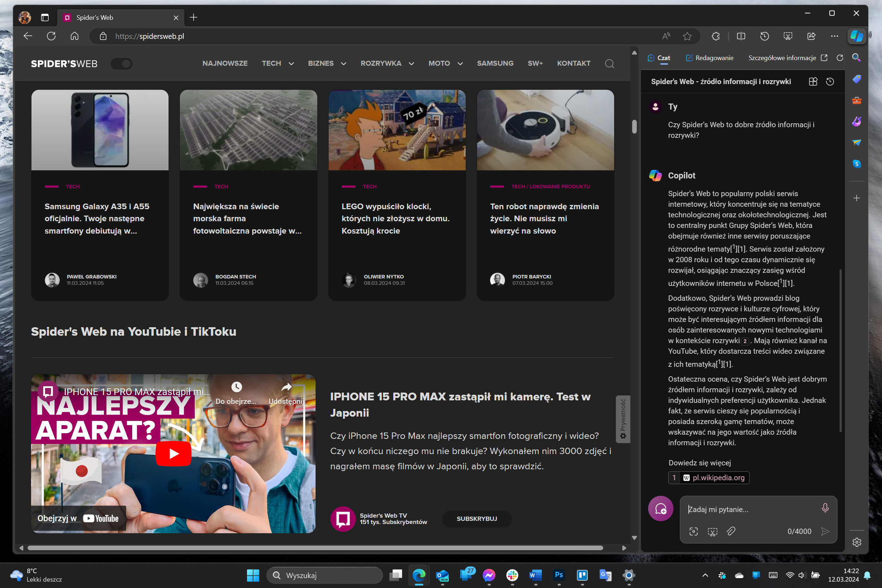This screenshot has width=882, height=588.
Task: Toggle Split screen icon in toolbar
Action: 741,36
